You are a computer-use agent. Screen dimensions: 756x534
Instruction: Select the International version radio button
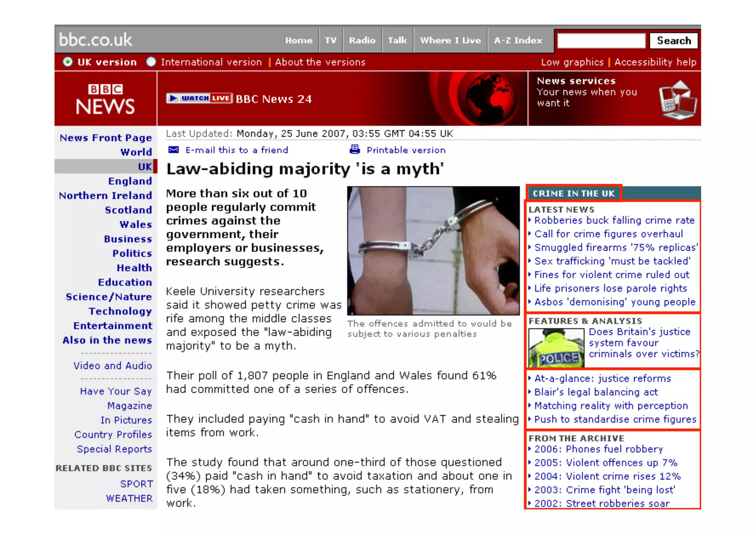tap(151, 62)
